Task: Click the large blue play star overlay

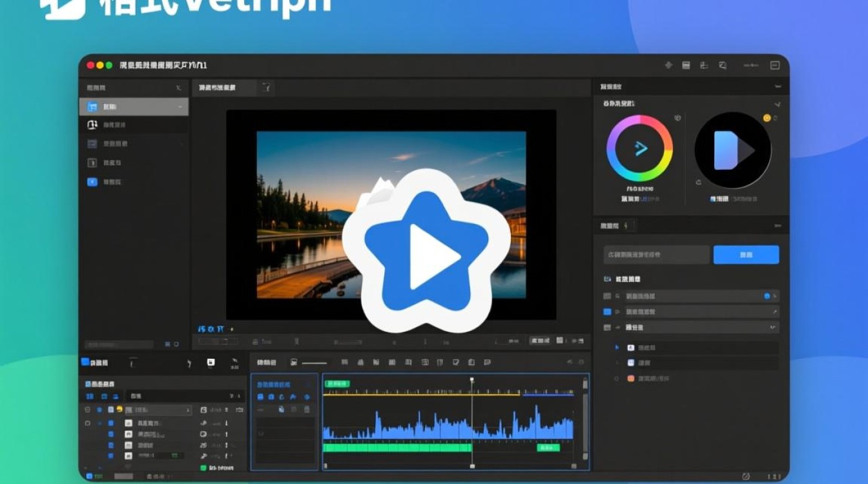Action: (x=426, y=252)
